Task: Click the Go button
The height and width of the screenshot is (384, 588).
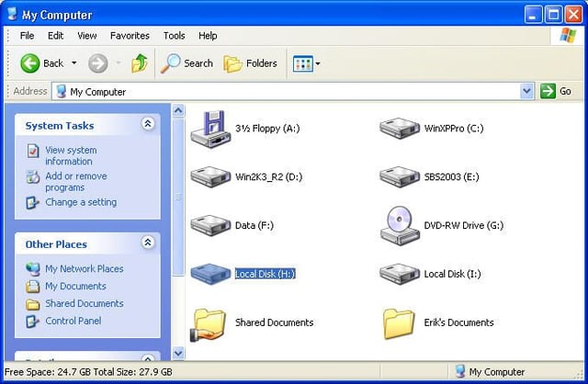Action: point(557,91)
